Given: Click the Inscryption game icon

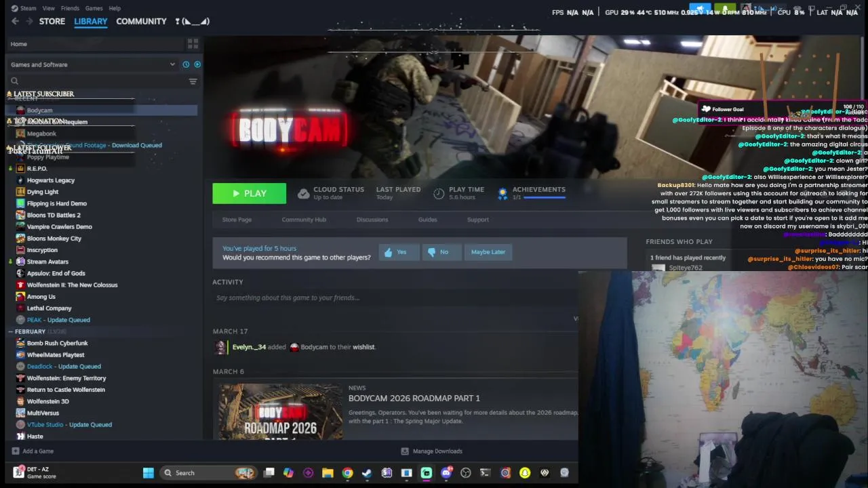Looking at the screenshot, I should point(20,250).
